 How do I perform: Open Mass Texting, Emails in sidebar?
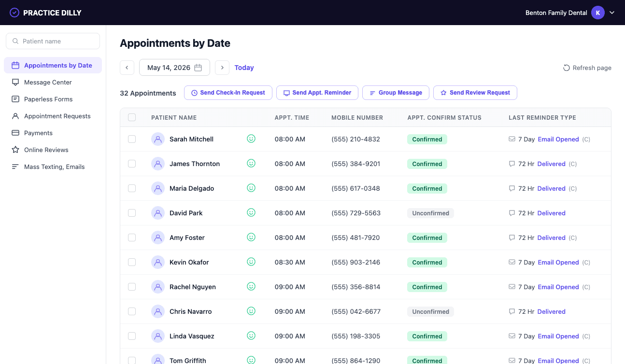pos(53,167)
